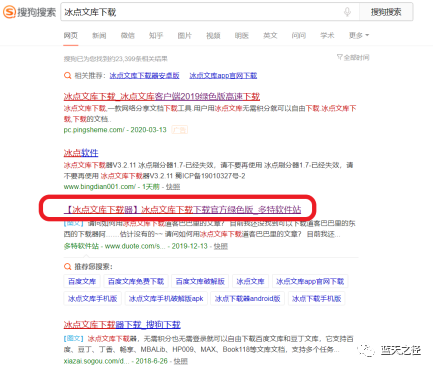Viewport: 434px width, 369px height.
Task: Click the pc.pingsheme.com URL text
Action: (94, 130)
